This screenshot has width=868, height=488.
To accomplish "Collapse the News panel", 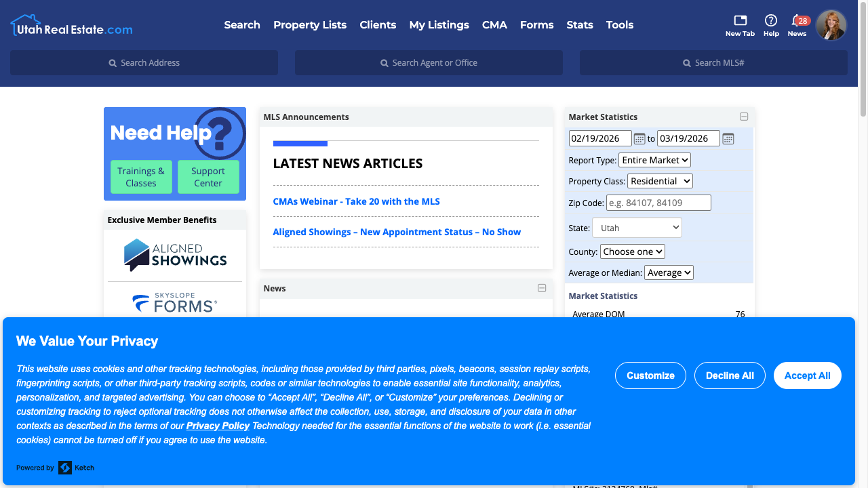I will click(x=542, y=288).
